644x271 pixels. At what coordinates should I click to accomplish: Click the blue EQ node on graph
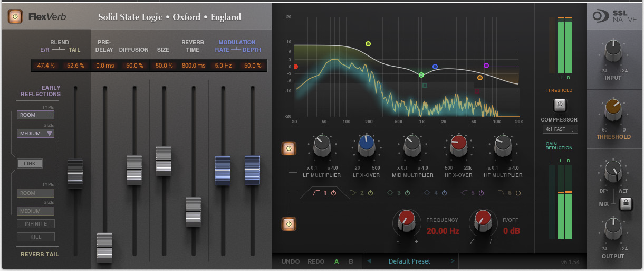coord(435,67)
